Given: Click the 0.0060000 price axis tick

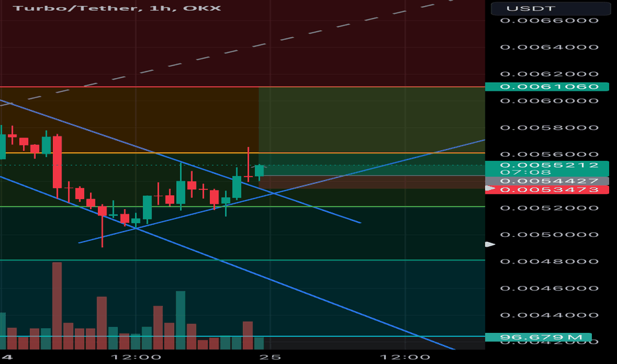Looking at the screenshot, I should 549,101.
